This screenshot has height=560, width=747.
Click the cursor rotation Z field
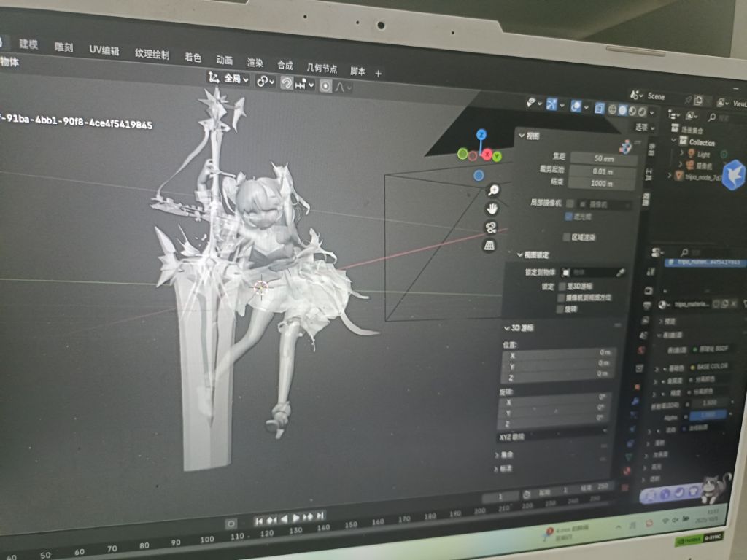tap(553, 421)
